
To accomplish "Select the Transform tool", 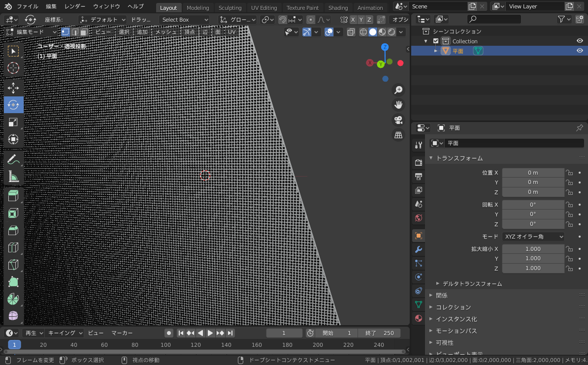I will pos(13,139).
